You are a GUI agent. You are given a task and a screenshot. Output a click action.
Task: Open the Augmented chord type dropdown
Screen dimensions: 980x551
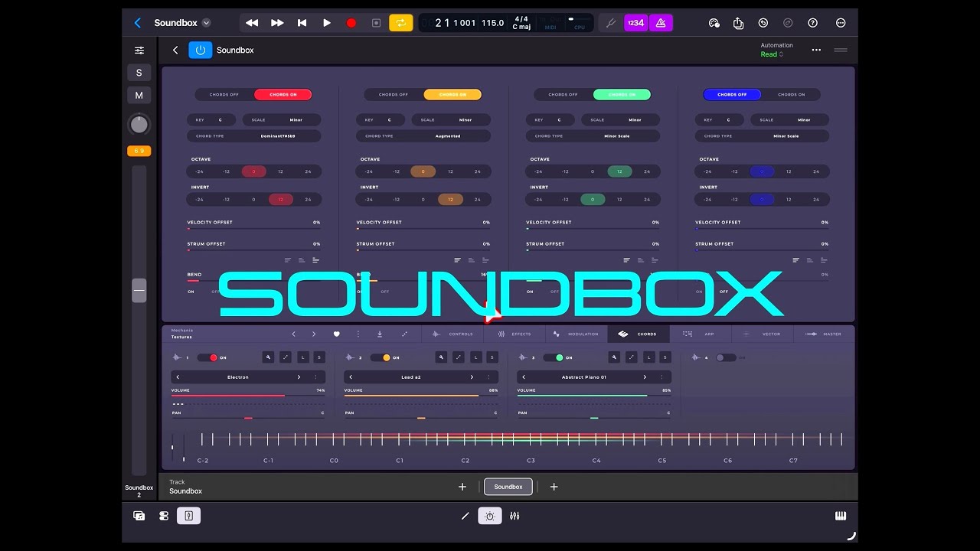click(x=423, y=136)
